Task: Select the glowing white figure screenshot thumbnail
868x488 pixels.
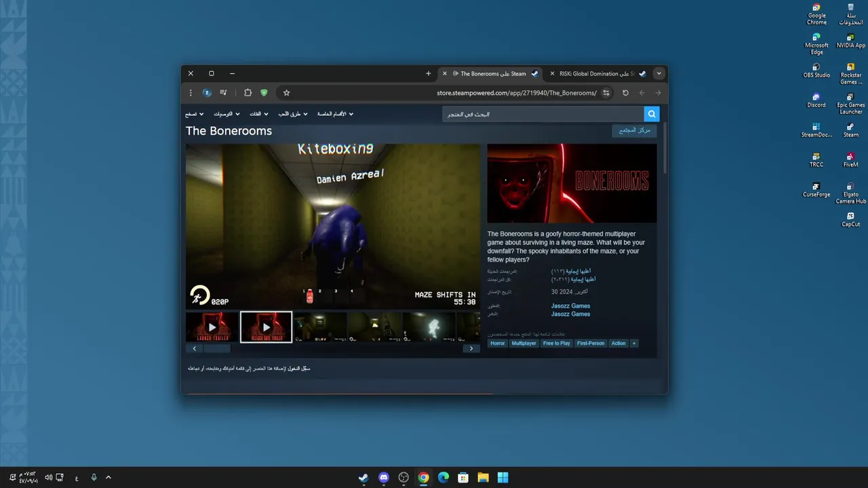Action: pyautogui.click(x=429, y=327)
